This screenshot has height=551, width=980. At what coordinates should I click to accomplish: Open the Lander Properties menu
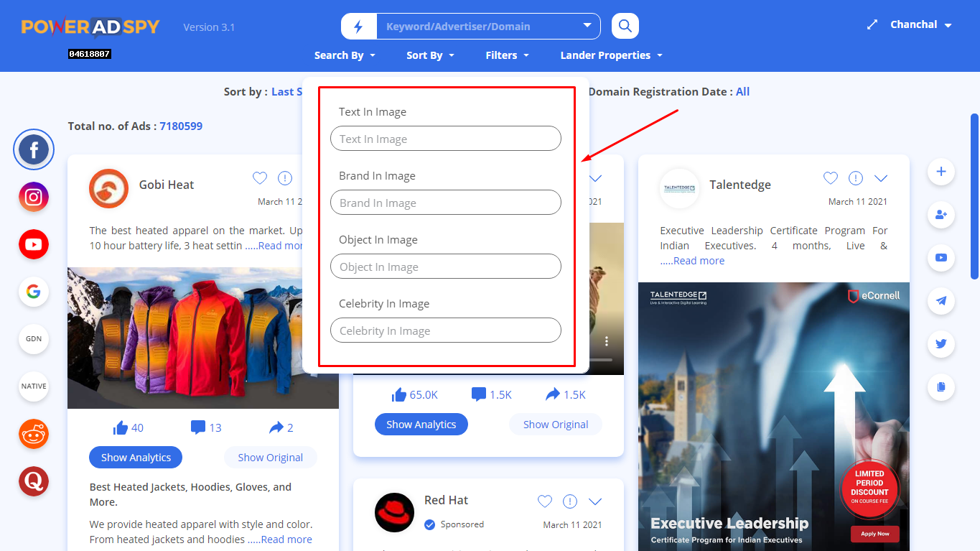tap(611, 55)
